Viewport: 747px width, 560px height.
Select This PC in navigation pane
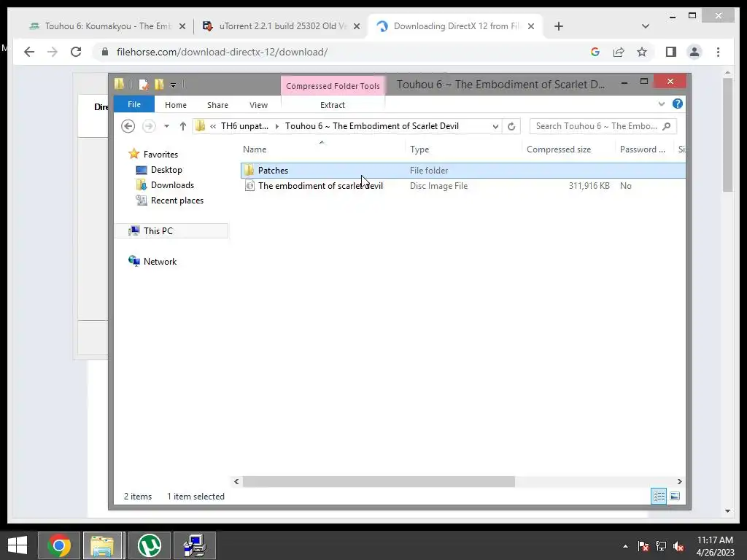click(x=158, y=231)
